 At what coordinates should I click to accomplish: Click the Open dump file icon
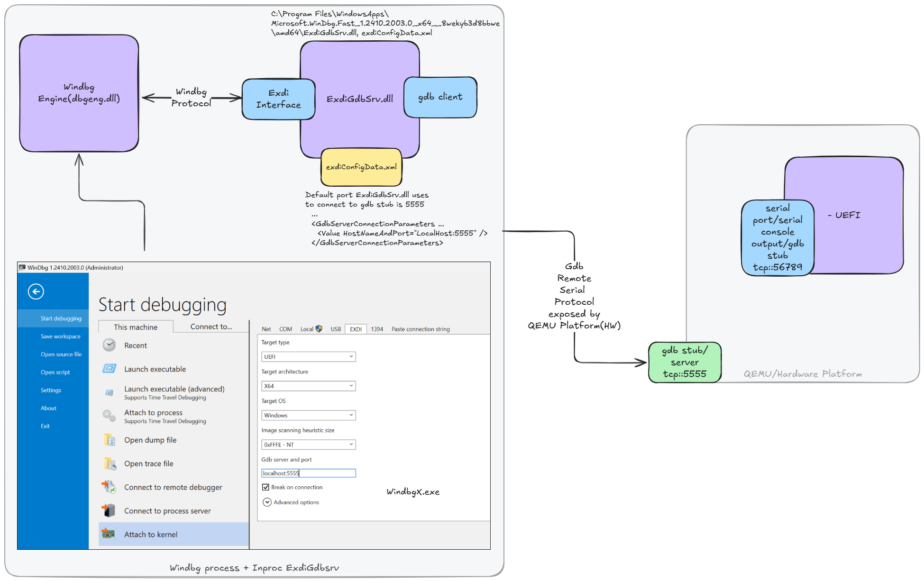109,440
